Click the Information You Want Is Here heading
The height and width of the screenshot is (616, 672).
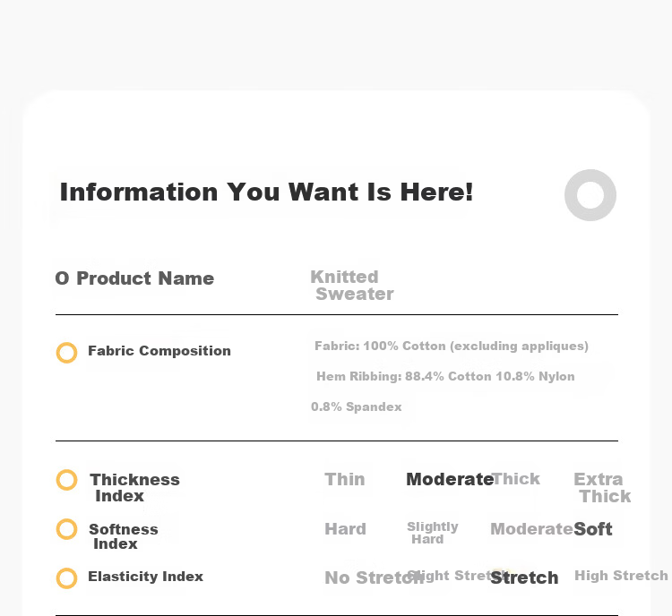267,192
